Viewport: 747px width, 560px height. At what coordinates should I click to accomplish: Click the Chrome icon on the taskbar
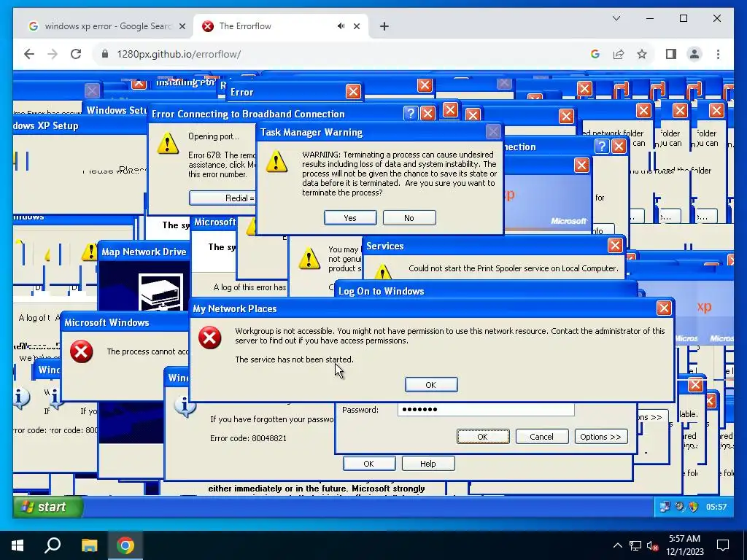[125, 545]
